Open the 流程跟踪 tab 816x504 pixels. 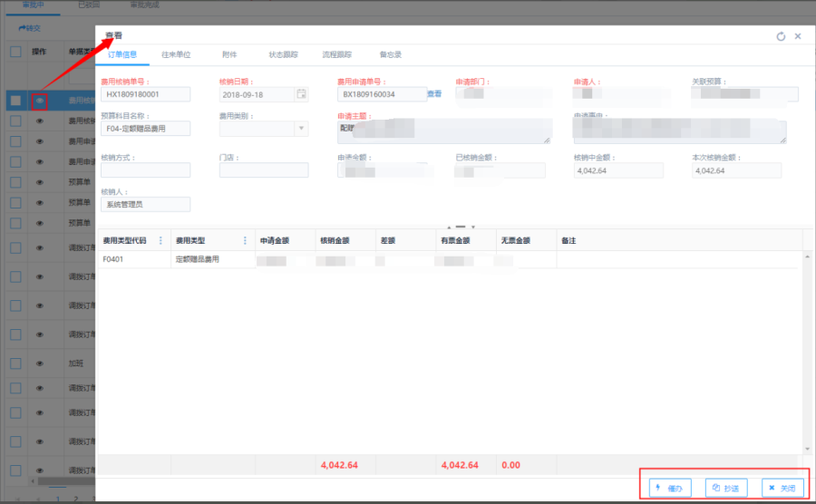click(x=336, y=54)
